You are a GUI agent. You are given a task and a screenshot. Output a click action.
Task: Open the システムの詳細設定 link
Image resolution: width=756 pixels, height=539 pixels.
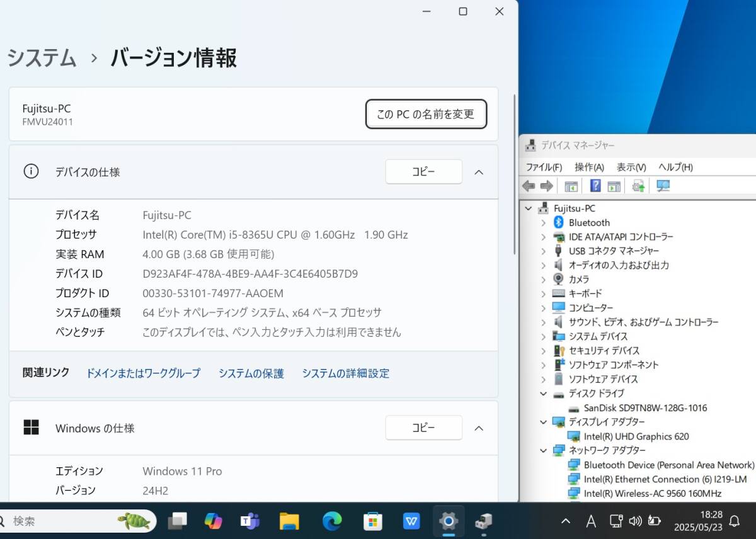(x=345, y=373)
